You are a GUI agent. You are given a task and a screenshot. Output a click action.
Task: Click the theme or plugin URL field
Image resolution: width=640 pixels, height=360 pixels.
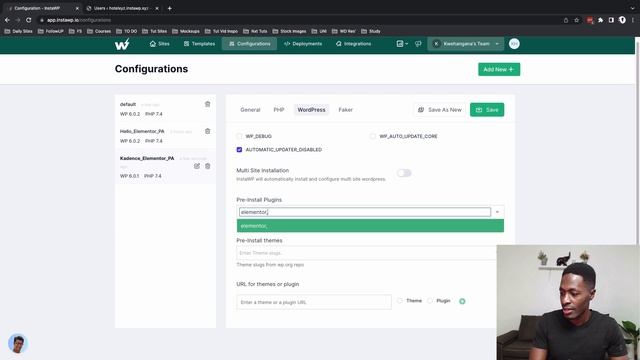314,302
